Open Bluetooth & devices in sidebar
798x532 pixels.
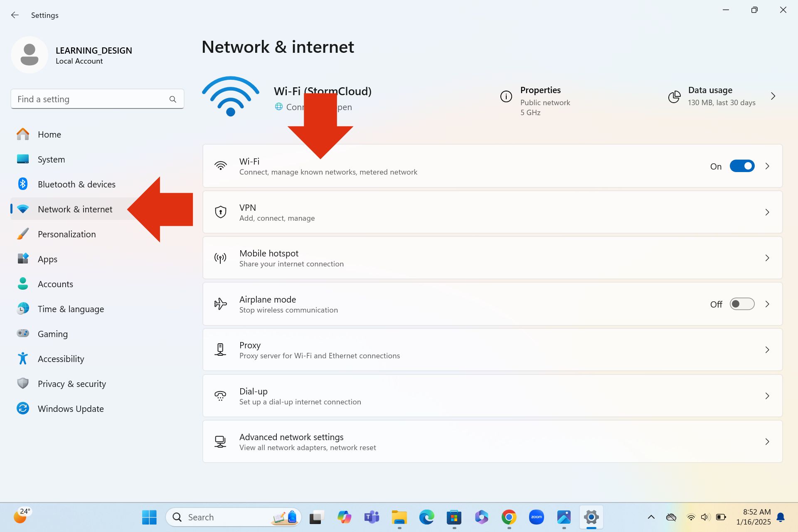tap(76, 185)
